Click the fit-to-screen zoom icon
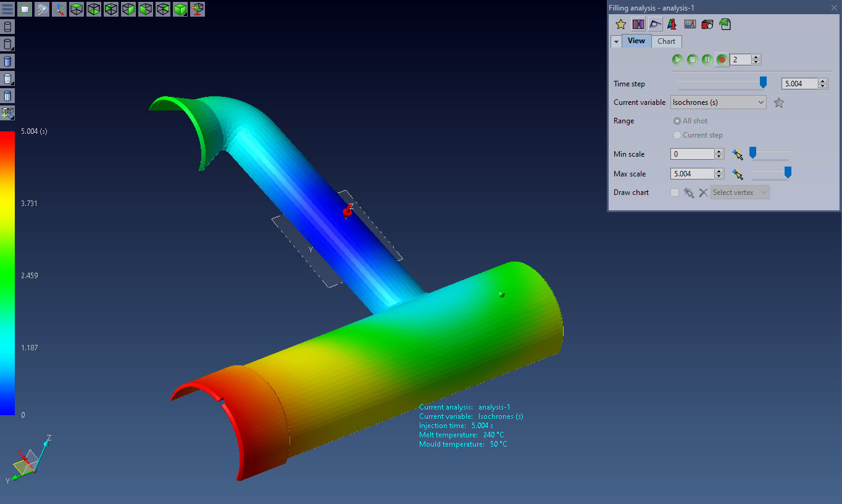This screenshot has width=842, height=504. (x=25, y=9)
